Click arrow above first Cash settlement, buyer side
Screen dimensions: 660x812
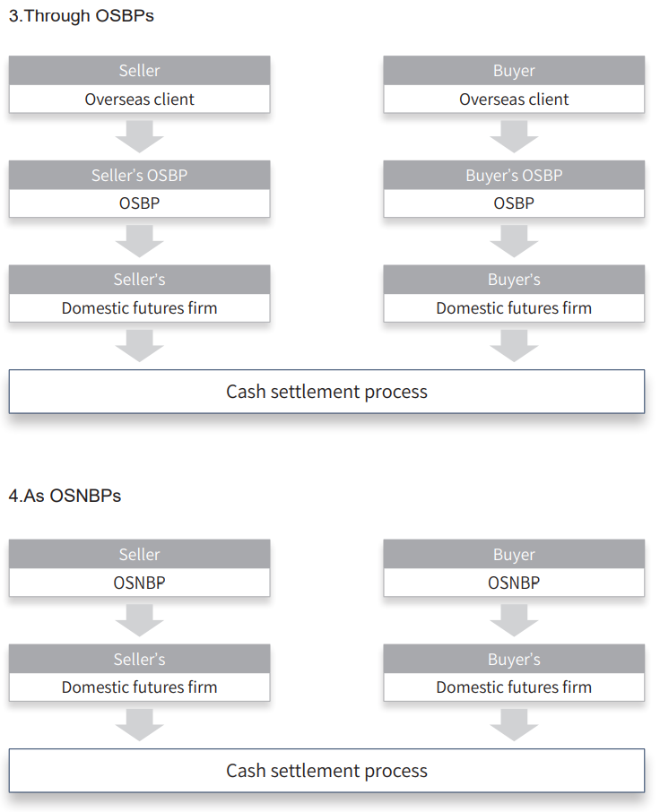[514, 345]
